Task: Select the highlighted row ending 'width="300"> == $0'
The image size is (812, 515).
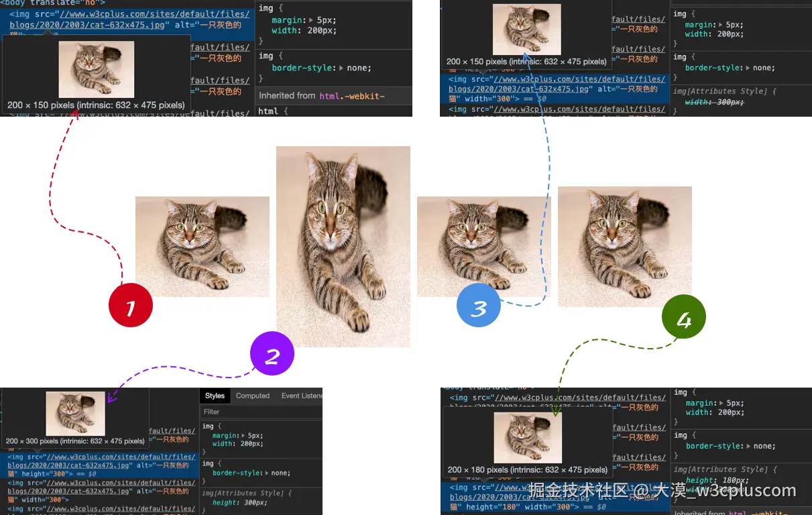Action: pos(555,89)
